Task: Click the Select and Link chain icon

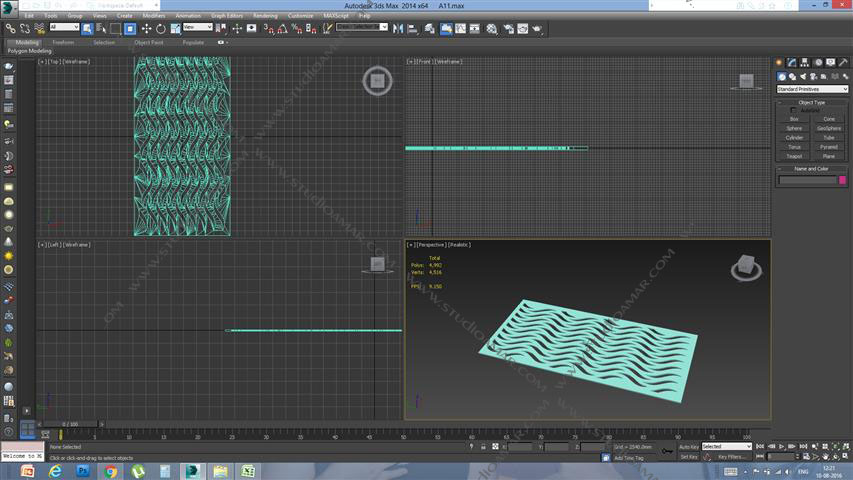Action: coord(11,28)
